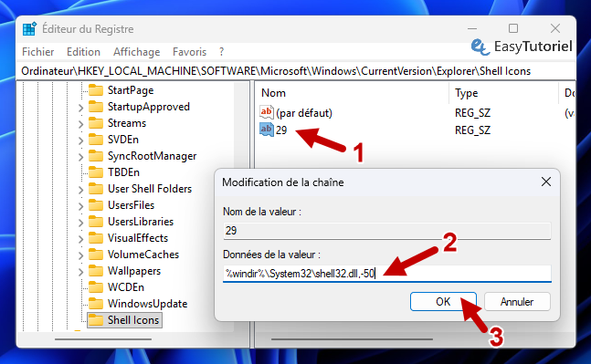This screenshot has height=364, width=591.
Task: Expand the Streams key
Action: (80, 124)
